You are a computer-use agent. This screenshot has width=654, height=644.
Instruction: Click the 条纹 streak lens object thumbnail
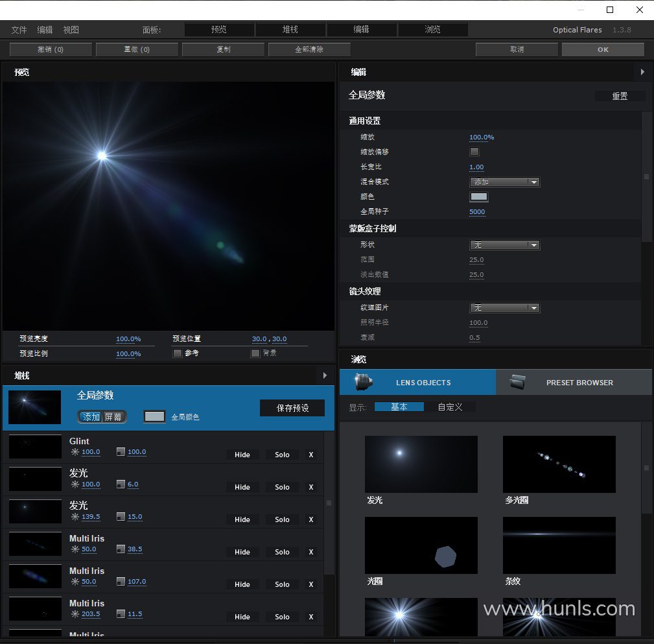click(x=559, y=545)
